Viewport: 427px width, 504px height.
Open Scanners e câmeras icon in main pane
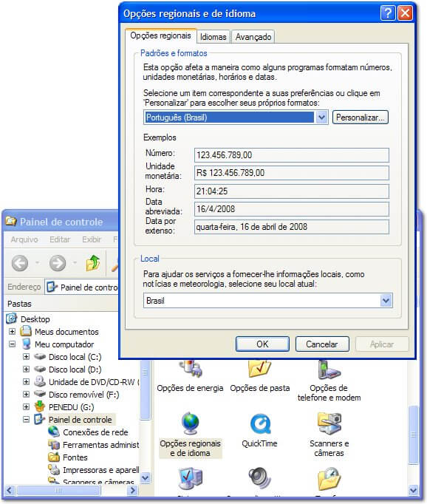[x=329, y=423]
